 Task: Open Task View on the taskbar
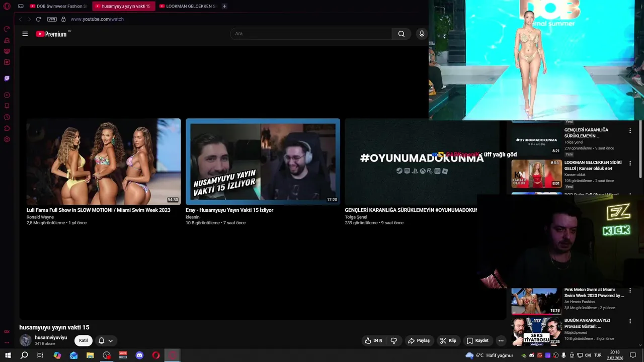(x=40, y=355)
